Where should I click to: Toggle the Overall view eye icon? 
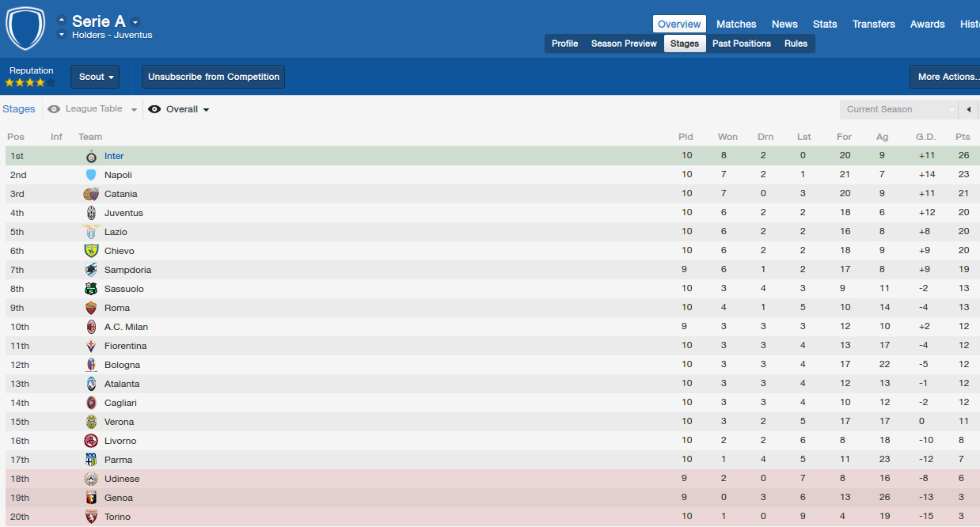[x=154, y=109]
